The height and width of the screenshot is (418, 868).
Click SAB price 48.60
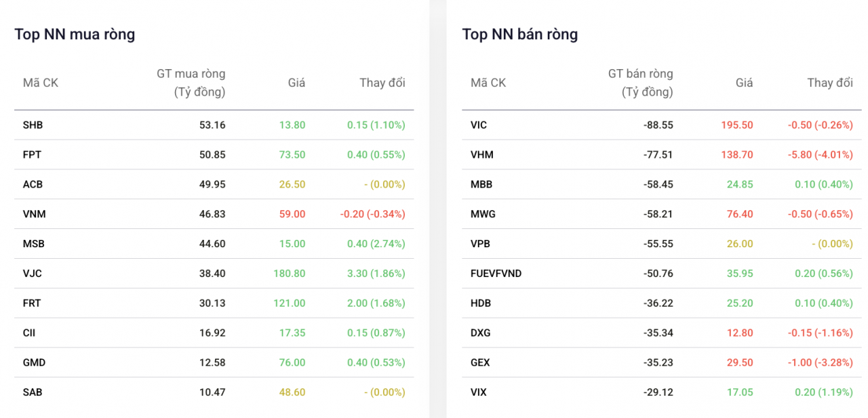coord(292,392)
